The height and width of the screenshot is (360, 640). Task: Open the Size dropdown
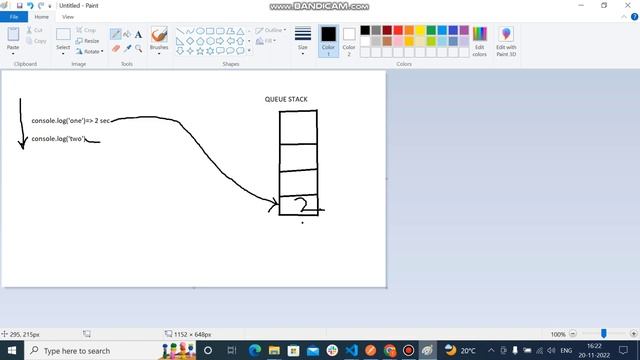point(302,41)
